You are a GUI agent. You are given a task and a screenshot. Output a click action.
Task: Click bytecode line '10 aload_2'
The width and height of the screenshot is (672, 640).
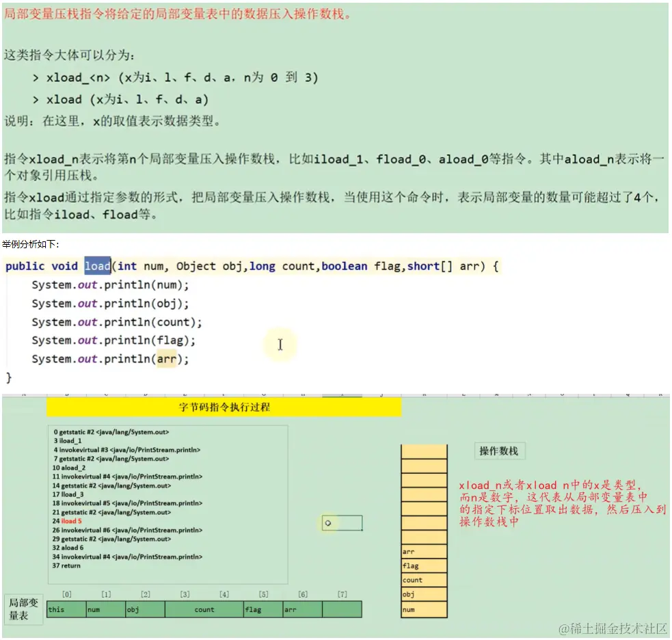(69, 468)
